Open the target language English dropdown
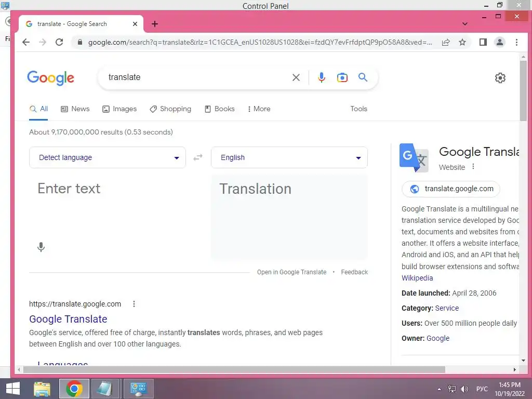The width and height of the screenshot is (532, 399). 289,157
